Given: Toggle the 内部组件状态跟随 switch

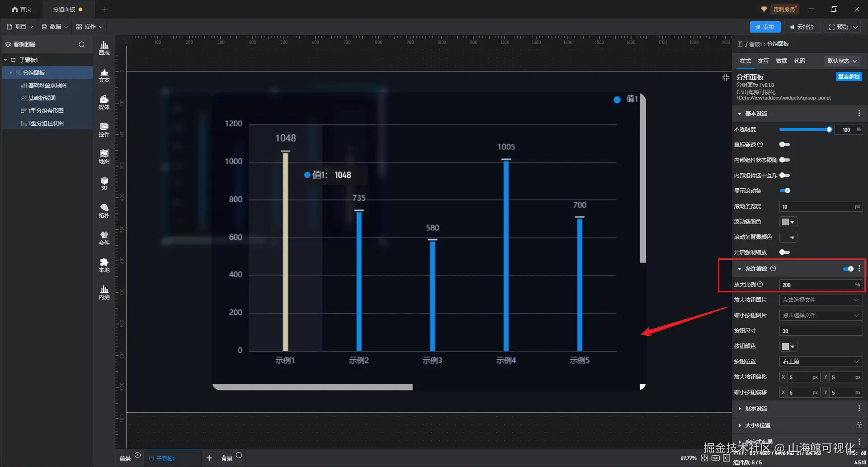Looking at the screenshot, I should [x=785, y=160].
